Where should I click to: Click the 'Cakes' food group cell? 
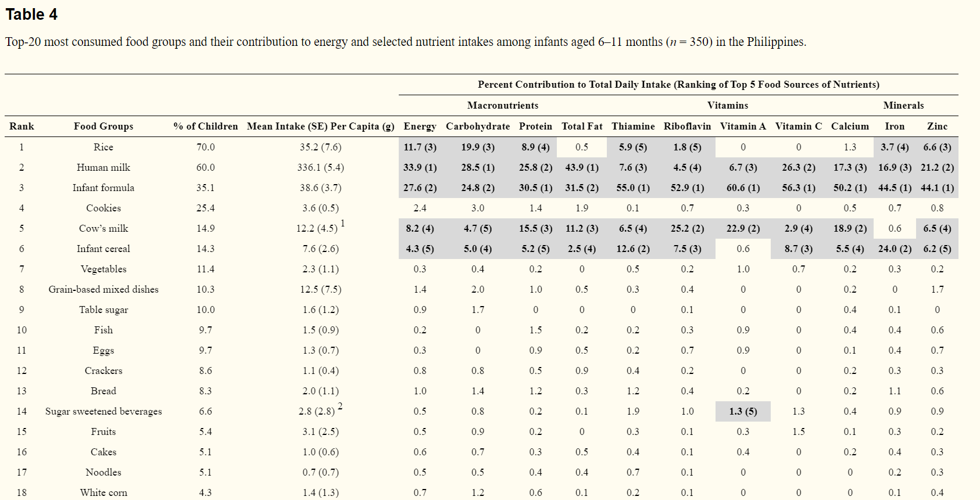click(x=103, y=452)
